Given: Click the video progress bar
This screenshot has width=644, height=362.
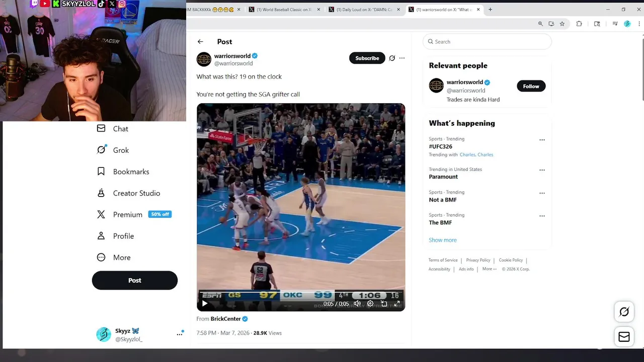Looking at the screenshot, I should point(301,291).
